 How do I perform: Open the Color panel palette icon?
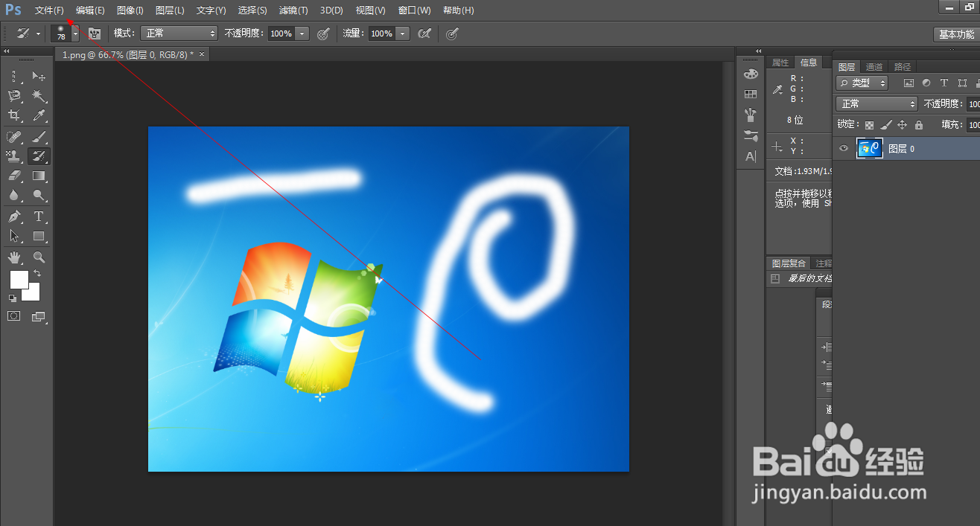click(x=751, y=74)
